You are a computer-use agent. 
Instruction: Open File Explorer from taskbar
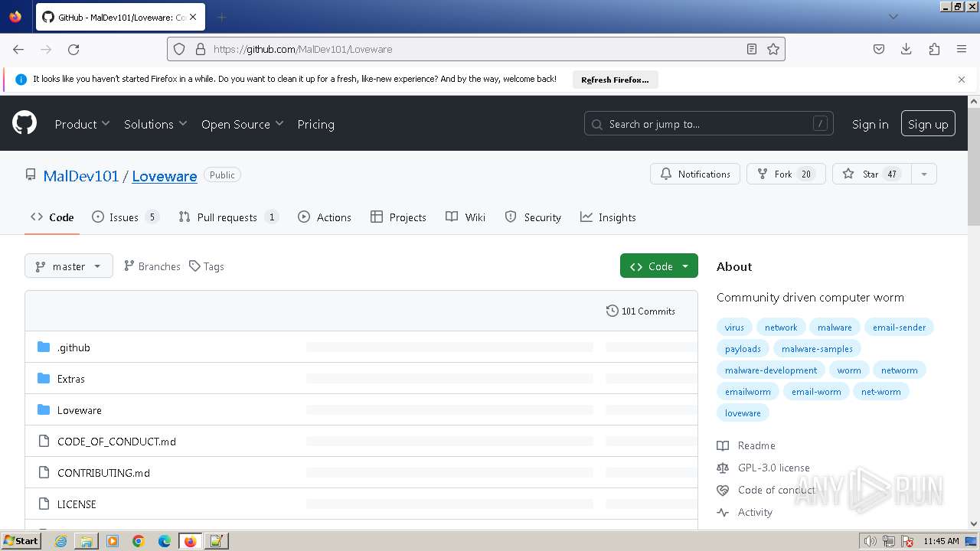[87, 541]
